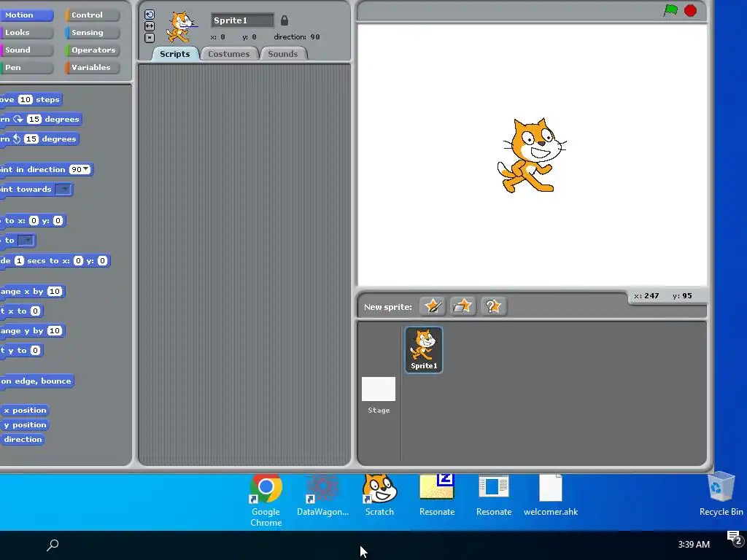Viewport: 747px width, 560px height.
Task: Select the Sound block category
Action: tap(26, 50)
